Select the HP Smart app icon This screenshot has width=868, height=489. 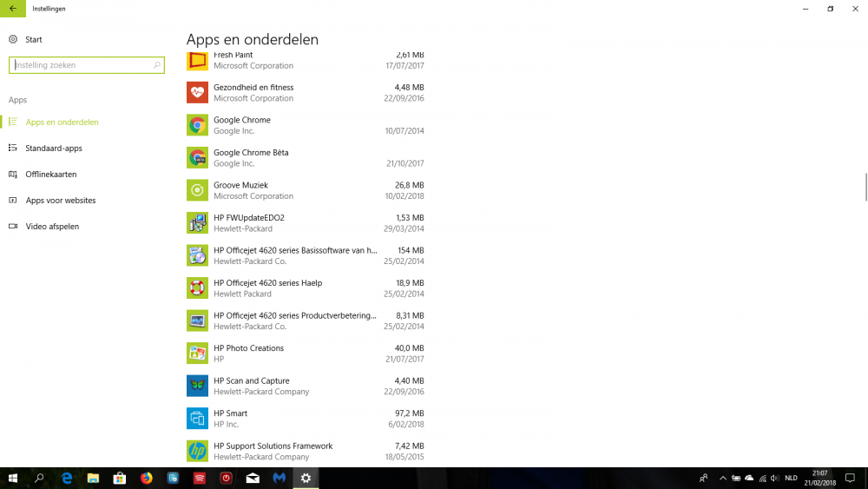(x=197, y=419)
